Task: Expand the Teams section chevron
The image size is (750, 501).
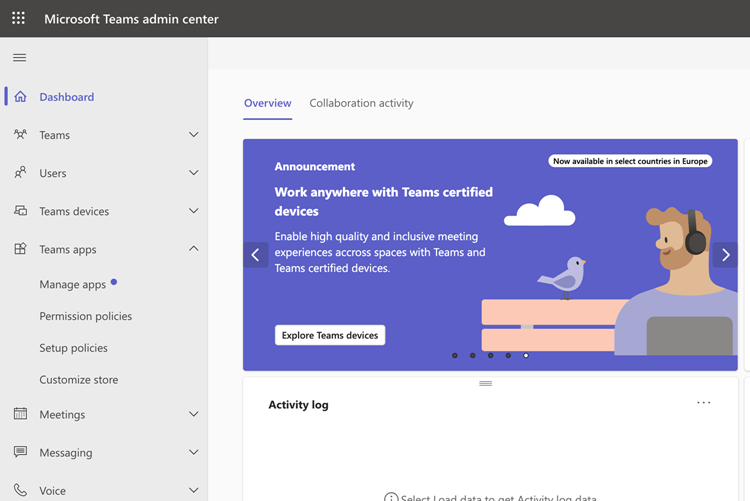Action: point(193,135)
